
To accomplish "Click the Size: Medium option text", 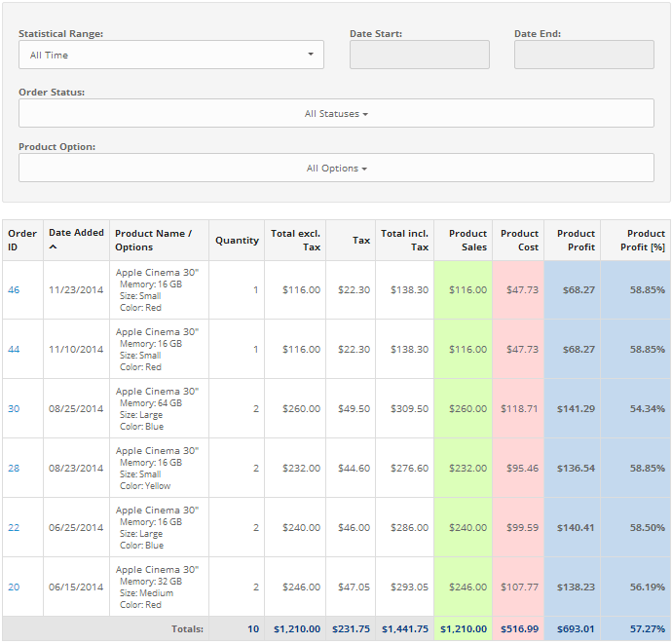I will point(146,593).
